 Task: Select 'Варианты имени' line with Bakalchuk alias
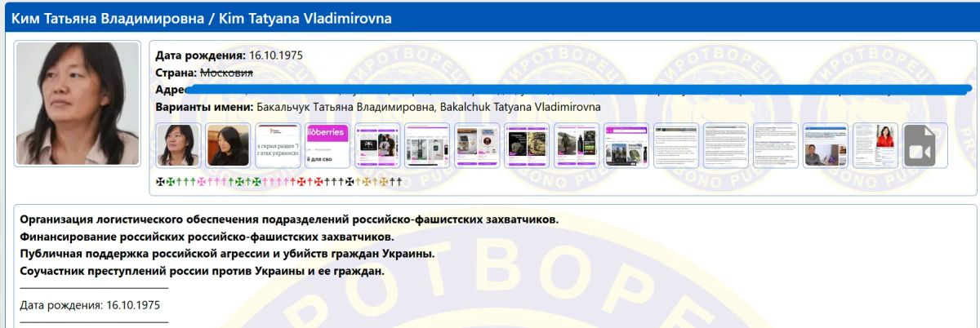click(x=378, y=107)
